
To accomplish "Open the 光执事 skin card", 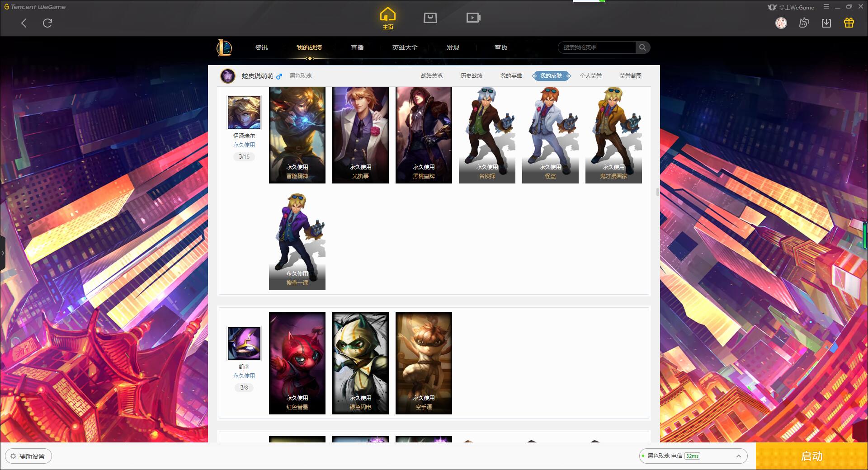I will tap(360, 135).
